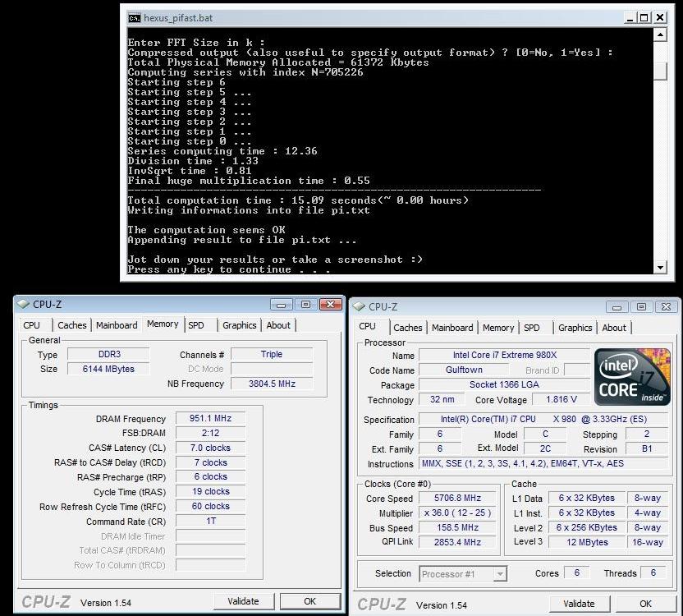The width and height of the screenshot is (683, 616).
Task: Click the Instructions field listing MMX, SSE
Action: pos(543,463)
